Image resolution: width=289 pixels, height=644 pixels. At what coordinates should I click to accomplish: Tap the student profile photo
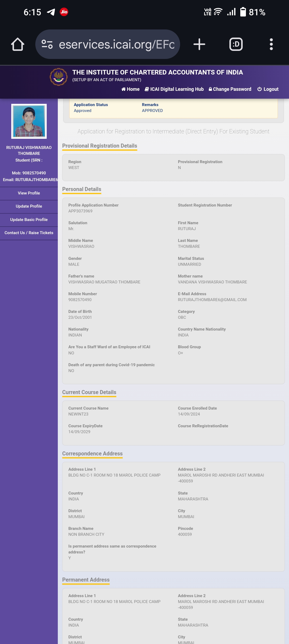pyautogui.click(x=29, y=121)
